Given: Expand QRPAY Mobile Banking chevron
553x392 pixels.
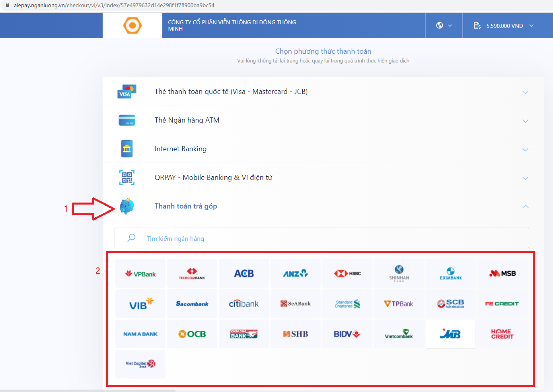Looking at the screenshot, I should pos(525,178).
